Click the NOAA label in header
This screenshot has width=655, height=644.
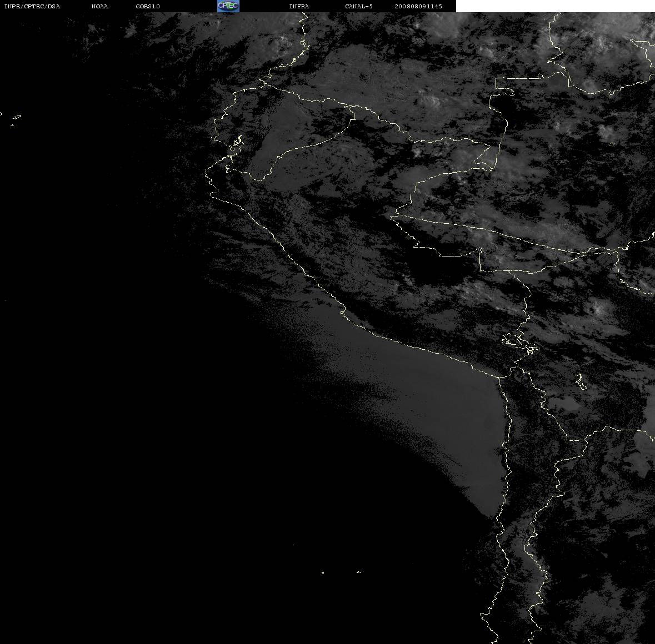point(99,6)
